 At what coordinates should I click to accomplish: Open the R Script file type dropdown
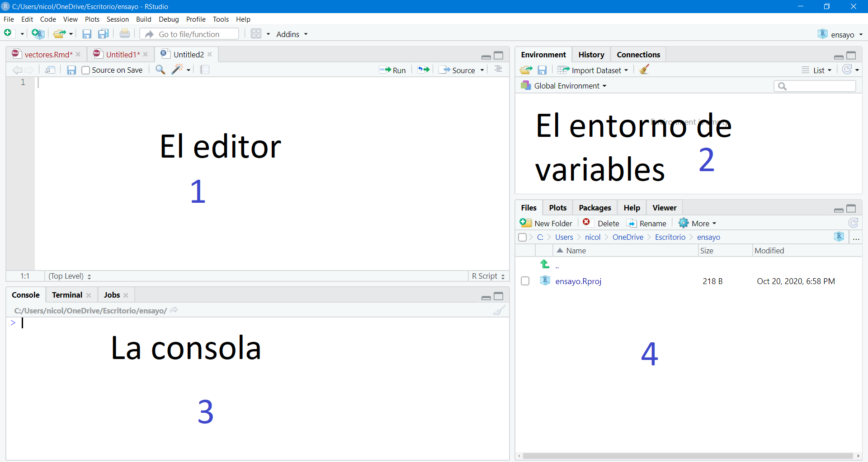pyautogui.click(x=488, y=276)
